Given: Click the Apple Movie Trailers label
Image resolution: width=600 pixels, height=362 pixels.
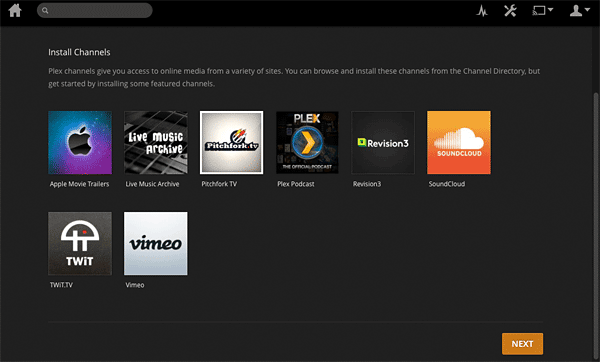Looking at the screenshot, I should click(79, 184).
